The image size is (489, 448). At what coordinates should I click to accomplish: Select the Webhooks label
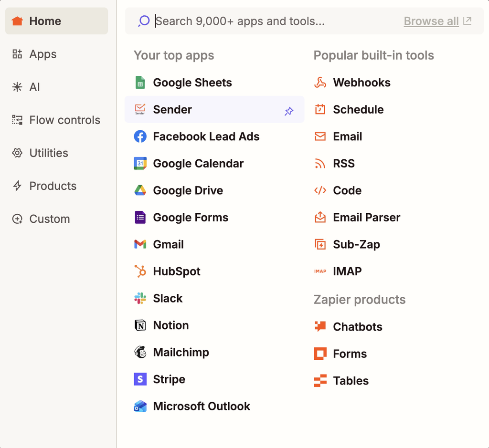(362, 83)
